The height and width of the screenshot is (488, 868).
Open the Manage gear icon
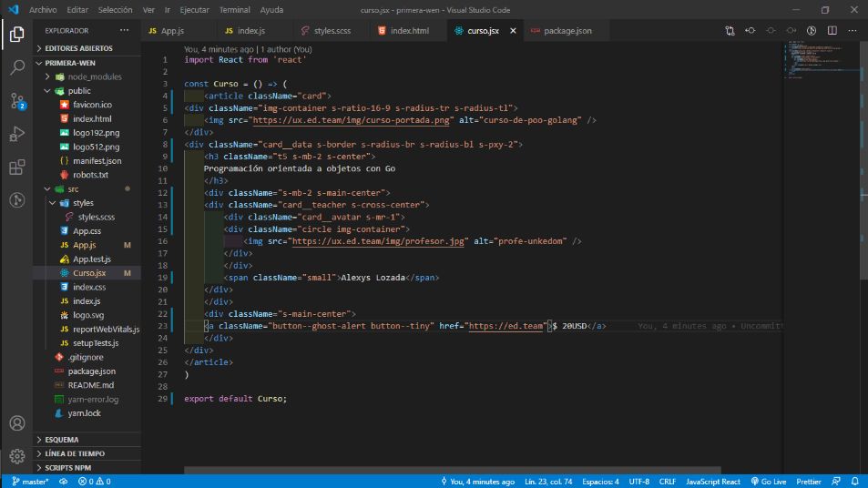tap(16, 456)
